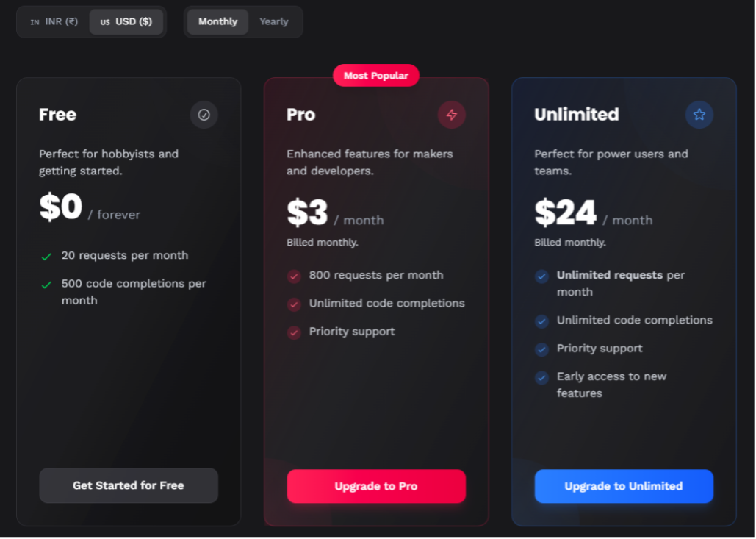756x539 pixels.
Task: Click Upgrade to Unlimited button
Action: point(624,486)
